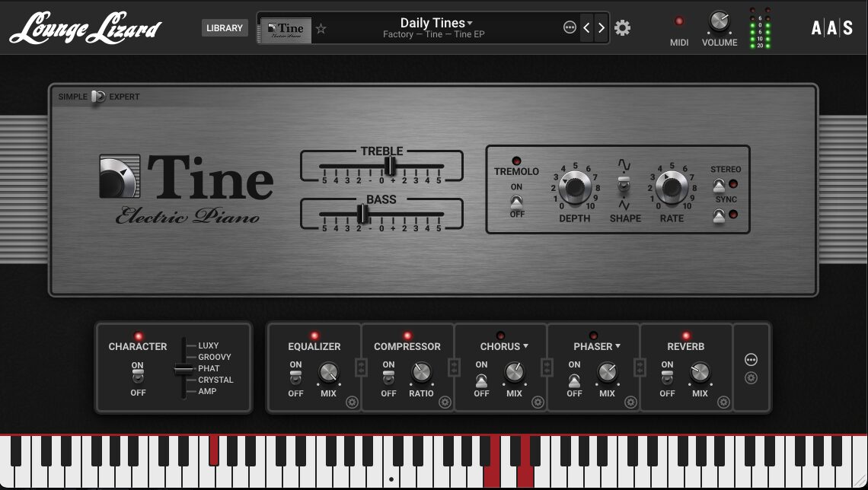The height and width of the screenshot is (490, 868).
Task: Open the global settings gear icon
Action: coord(623,28)
